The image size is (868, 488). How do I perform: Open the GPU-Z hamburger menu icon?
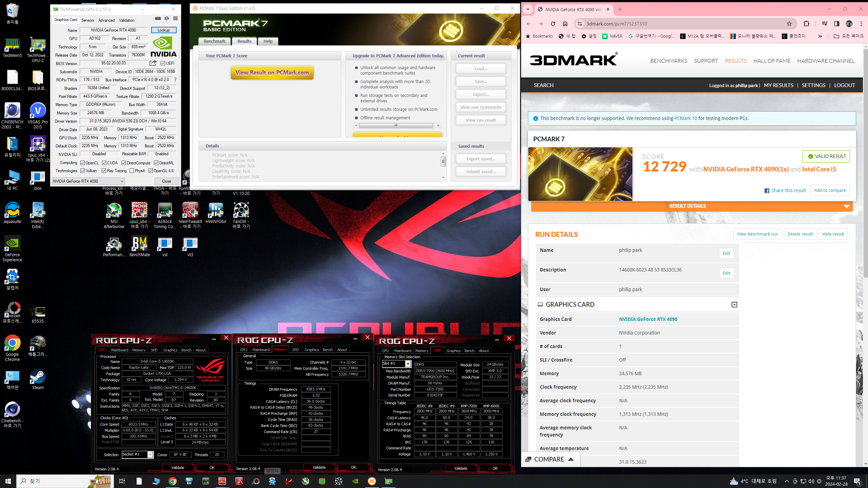coord(175,19)
